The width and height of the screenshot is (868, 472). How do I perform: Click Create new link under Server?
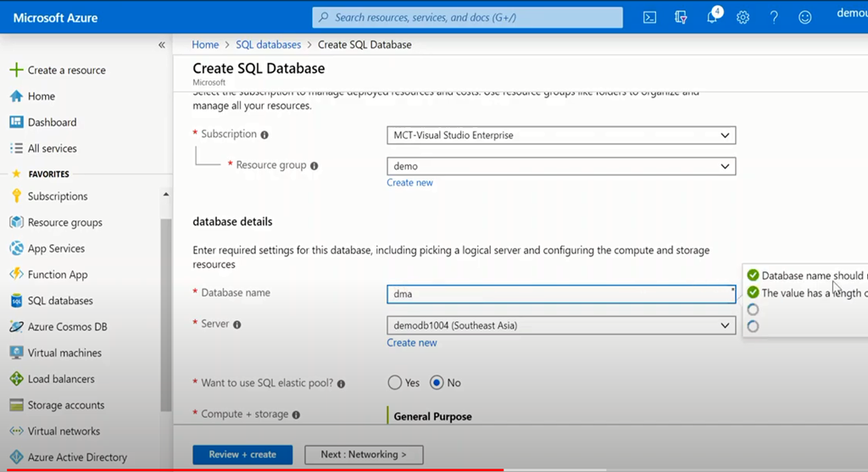[412, 342]
